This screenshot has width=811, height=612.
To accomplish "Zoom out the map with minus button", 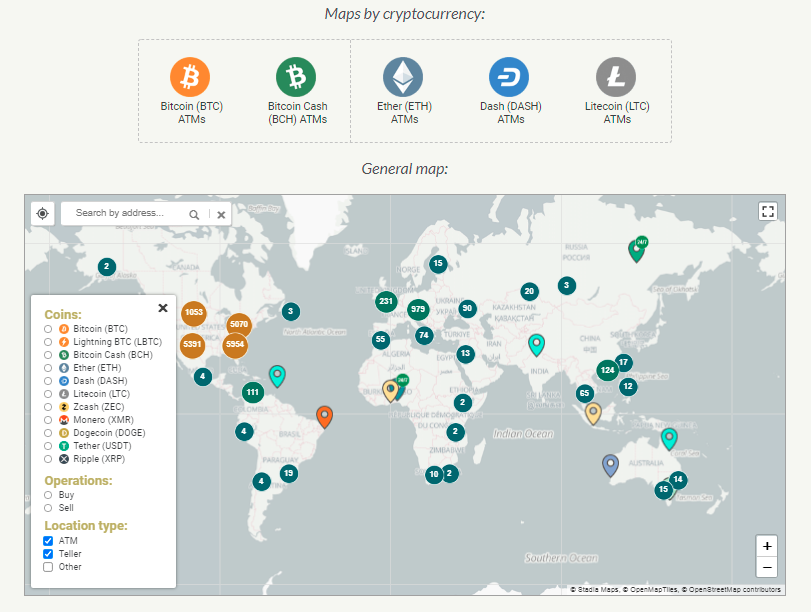I will point(767,568).
